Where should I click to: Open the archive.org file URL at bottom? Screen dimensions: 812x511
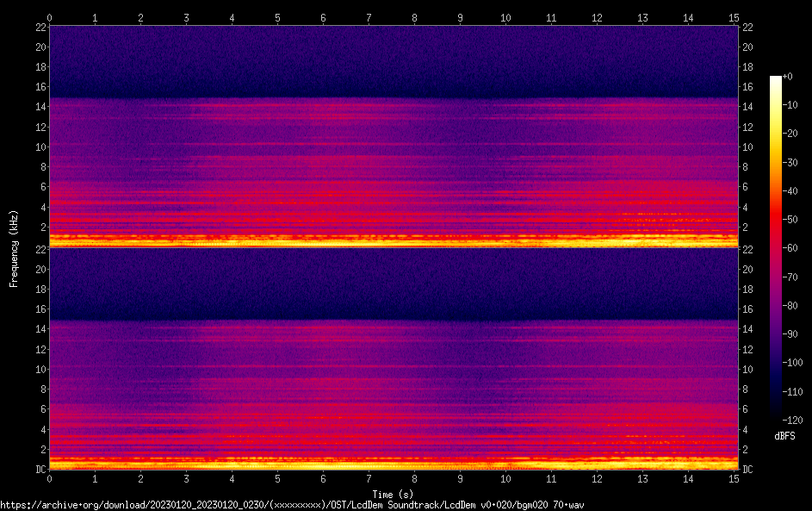pos(293,504)
